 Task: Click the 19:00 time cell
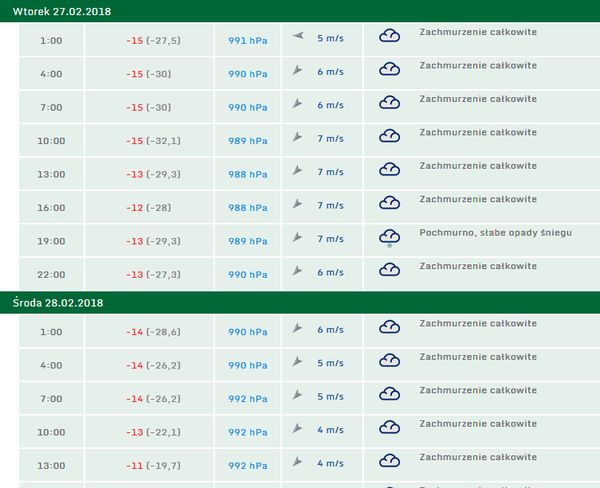click(x=51, y=241)
